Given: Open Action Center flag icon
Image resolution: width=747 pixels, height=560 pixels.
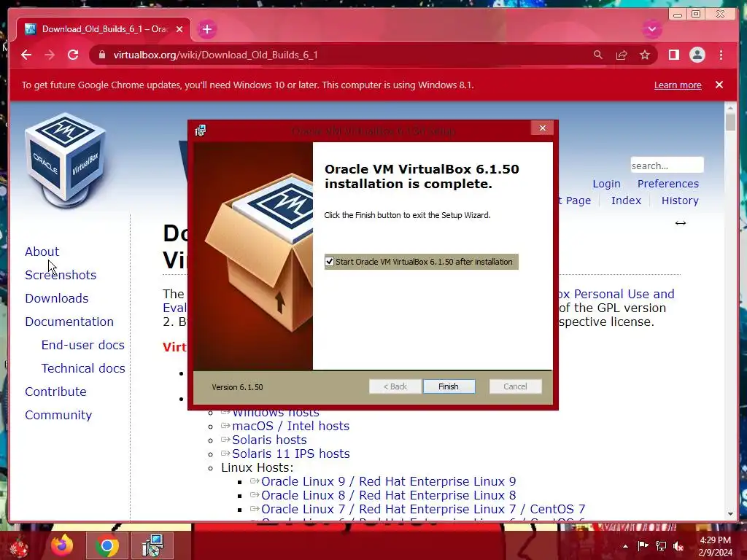Looking at the screenshot, I should point(643,545).
